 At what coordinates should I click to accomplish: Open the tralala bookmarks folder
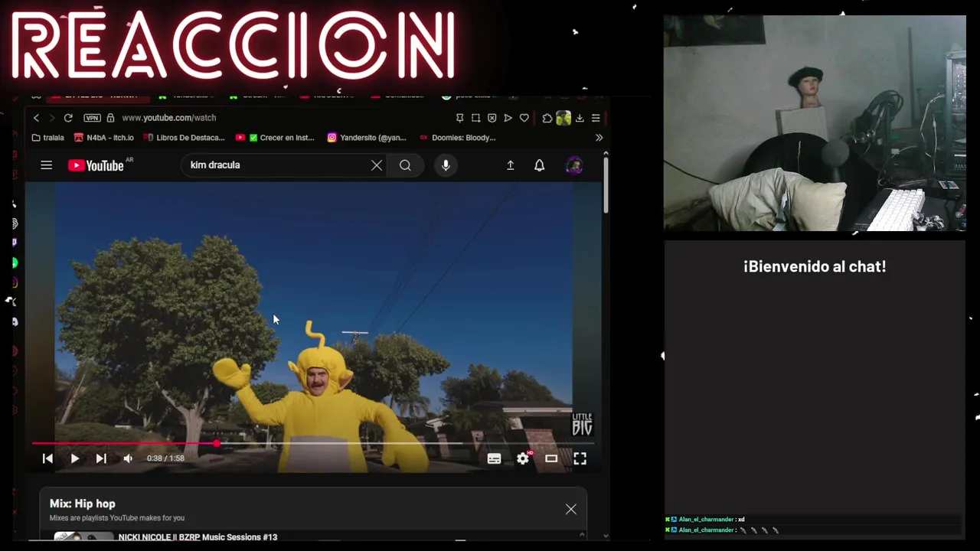point(47,138)
